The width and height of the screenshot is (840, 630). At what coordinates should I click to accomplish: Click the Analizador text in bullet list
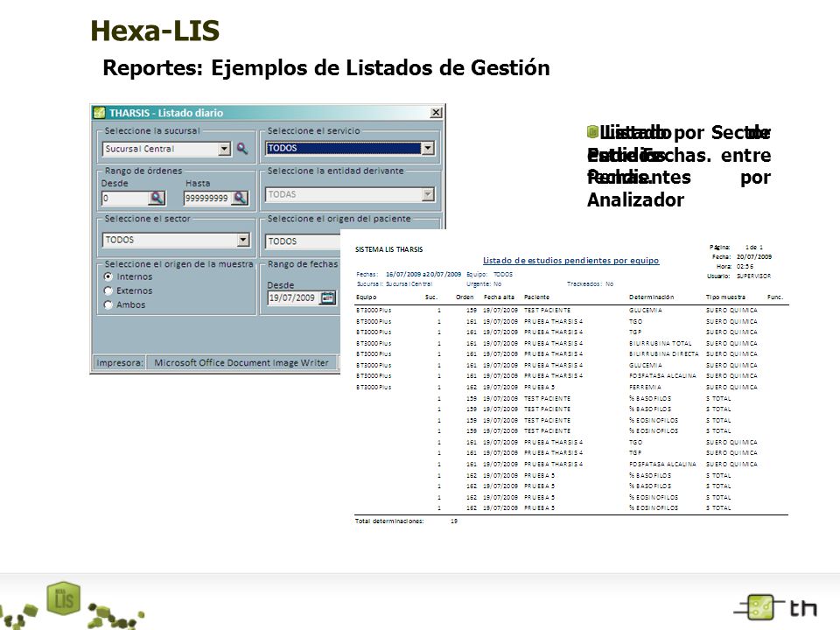(x=635, y=199)
